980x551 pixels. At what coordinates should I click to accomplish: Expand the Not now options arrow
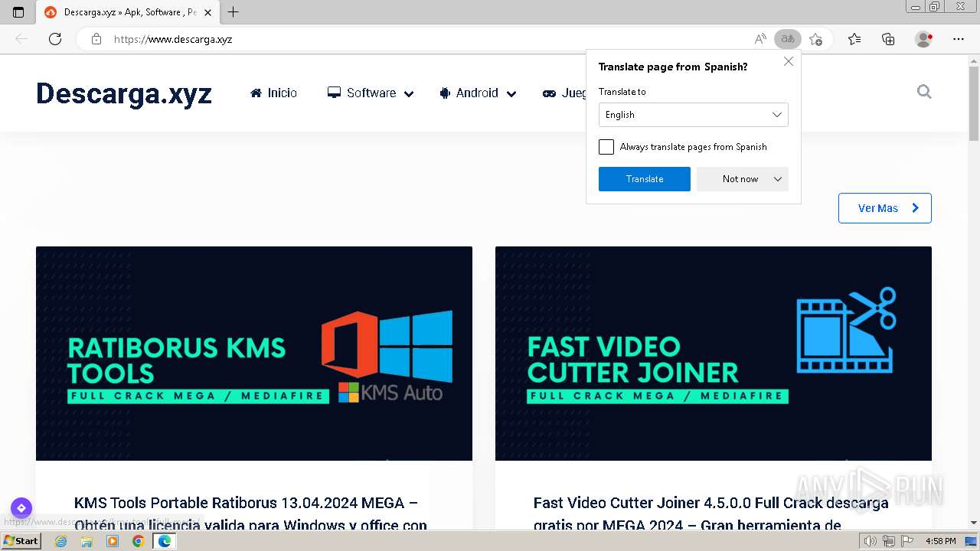[x=778, y=179]
